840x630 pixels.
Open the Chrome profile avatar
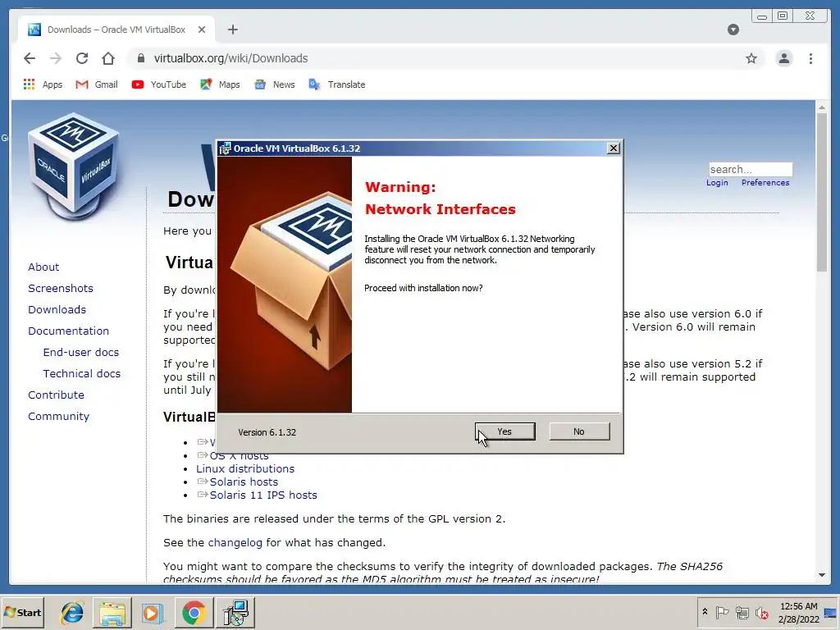783,58
